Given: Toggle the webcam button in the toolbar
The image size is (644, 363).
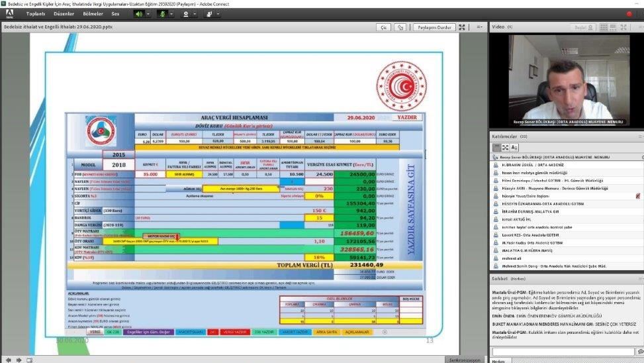Looking at the screenshot, I should pos(186,13).
